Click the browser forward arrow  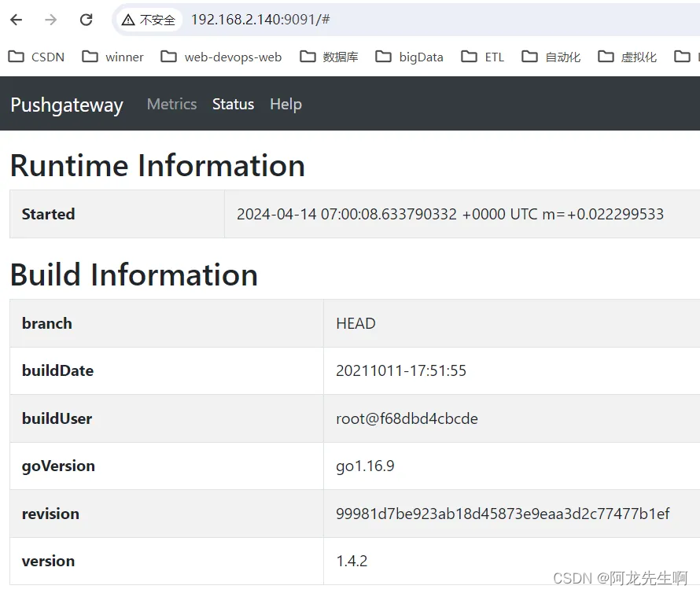coord(51,20)
